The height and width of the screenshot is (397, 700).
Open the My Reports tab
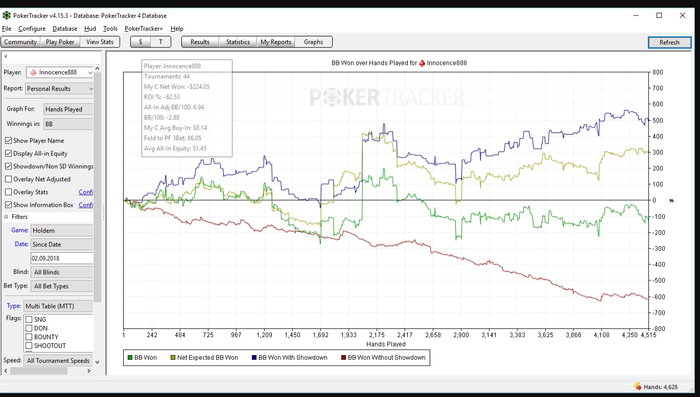click(x=276, y=42)
